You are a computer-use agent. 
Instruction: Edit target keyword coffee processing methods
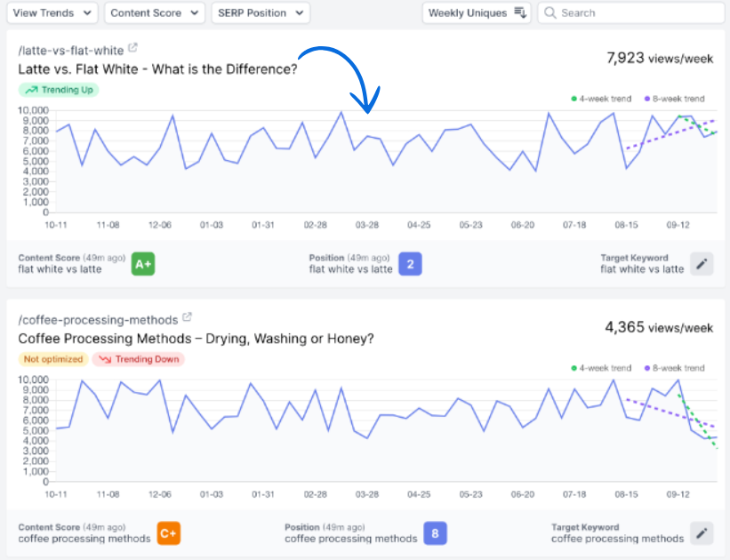pos(702,533)
